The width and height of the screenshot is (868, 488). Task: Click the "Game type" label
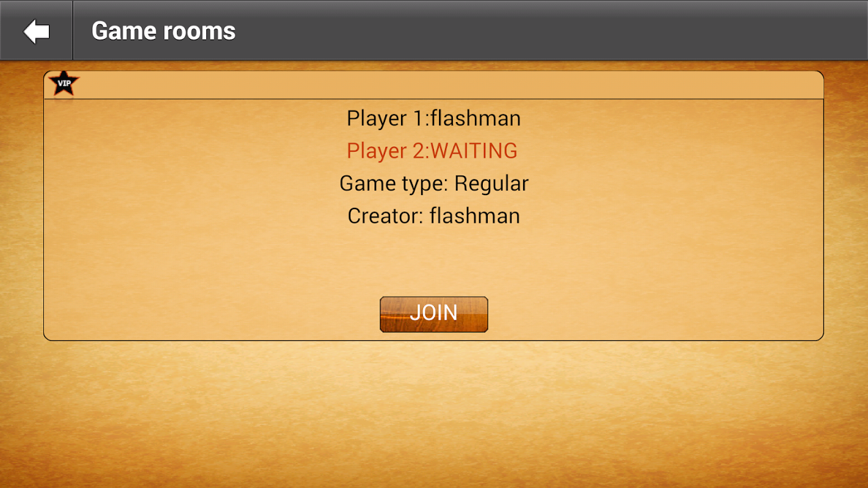coord(394,183)
